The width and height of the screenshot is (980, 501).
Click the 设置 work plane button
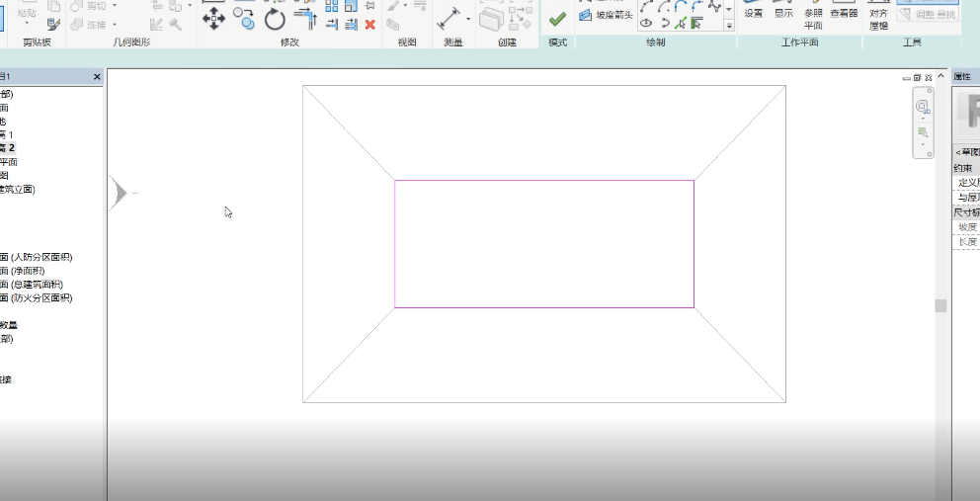click(x=753, y=11)
